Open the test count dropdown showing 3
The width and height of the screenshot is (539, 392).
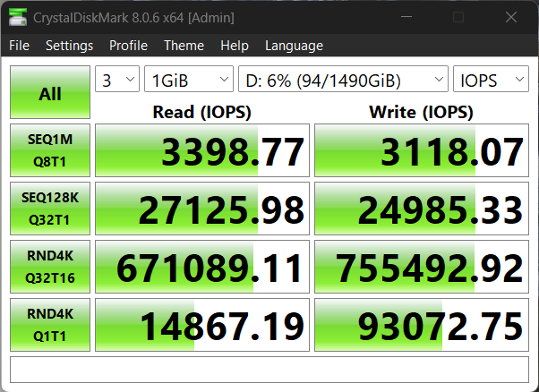117,80
